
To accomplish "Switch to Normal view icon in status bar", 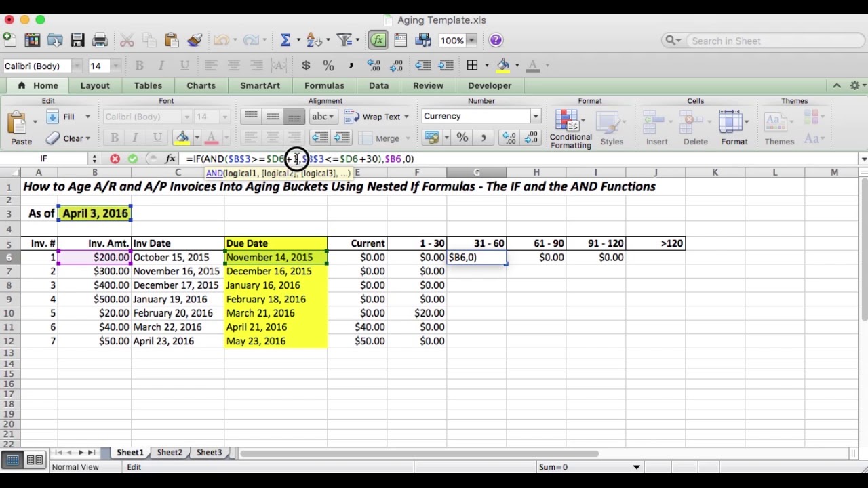I will [x=13, y=460].
